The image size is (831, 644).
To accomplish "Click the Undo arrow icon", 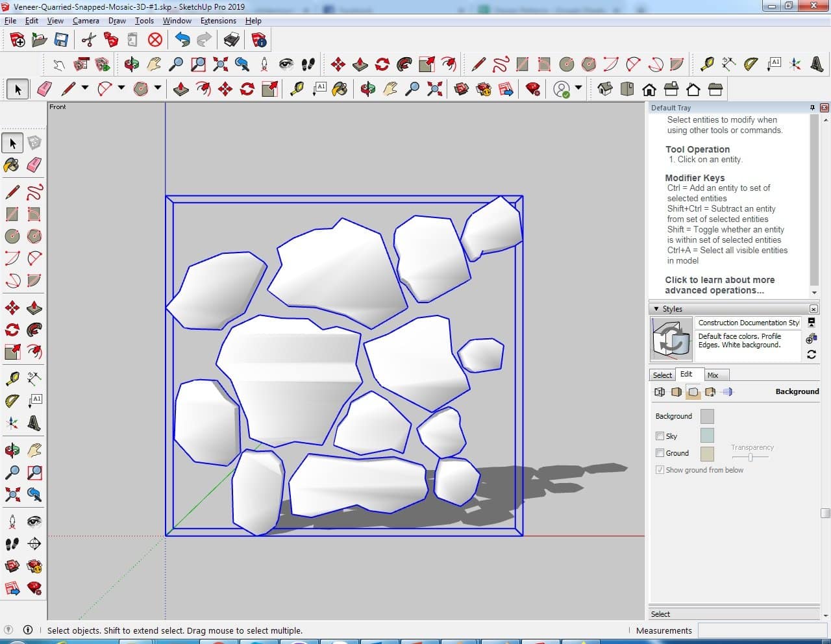I will [x=182, y=40].
